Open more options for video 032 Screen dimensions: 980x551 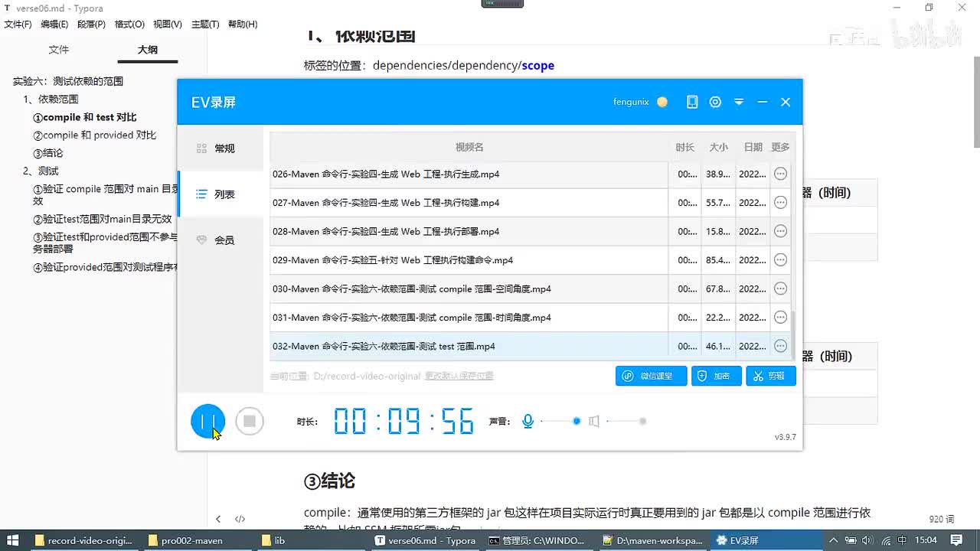click(780, 346)
